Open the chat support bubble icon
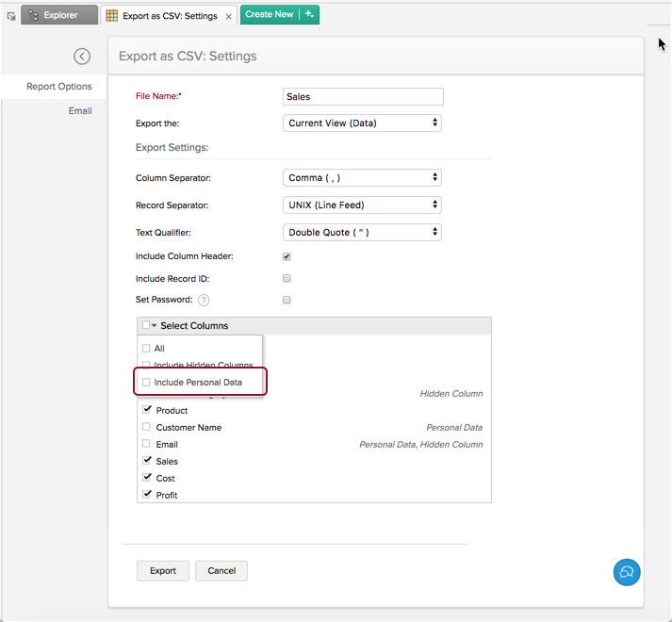This screenshot has height=622, width=672. click(627, 572)
